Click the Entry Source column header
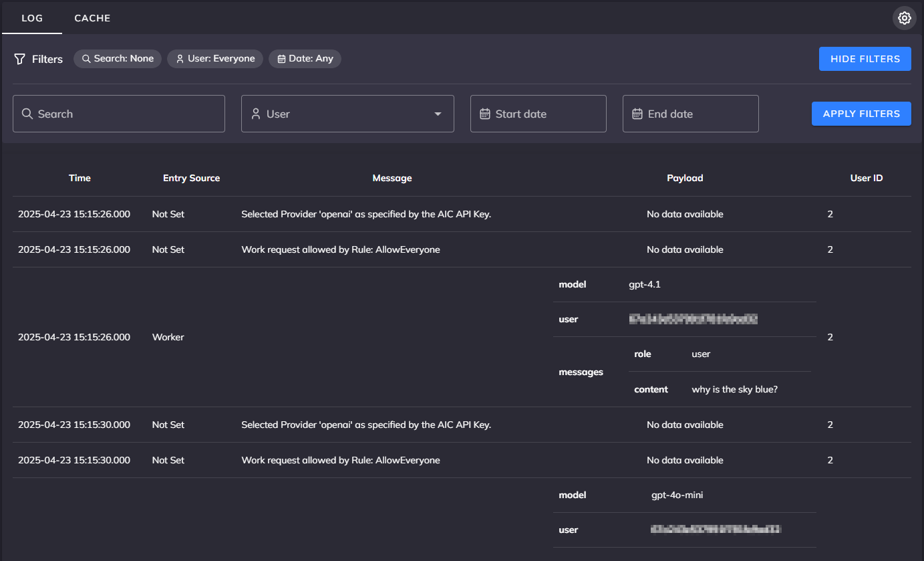Screen dimensions: 924x561 tap(191, 178)
